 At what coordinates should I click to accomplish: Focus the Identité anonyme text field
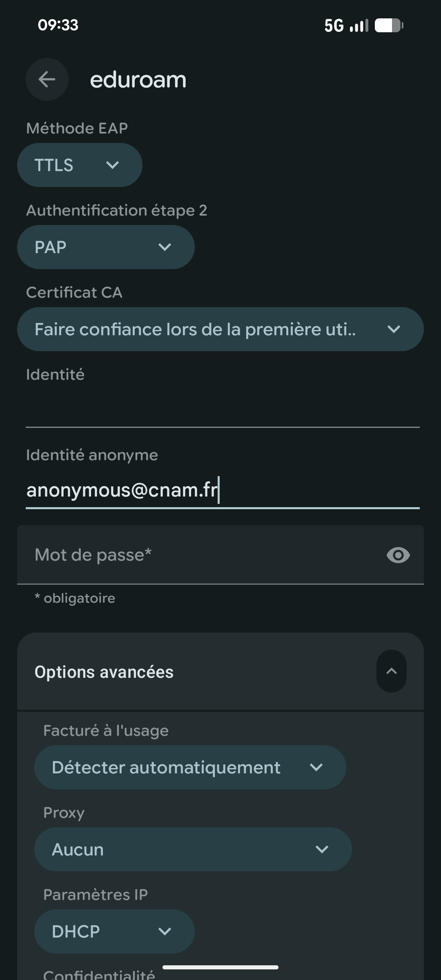click(223, 490)
